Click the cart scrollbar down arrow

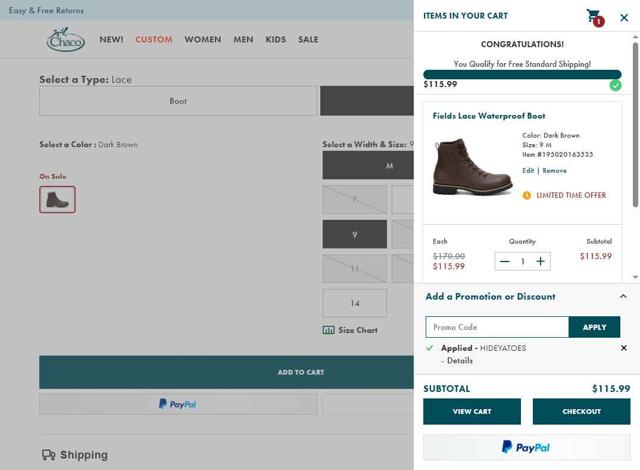click(x=635, y=277)
